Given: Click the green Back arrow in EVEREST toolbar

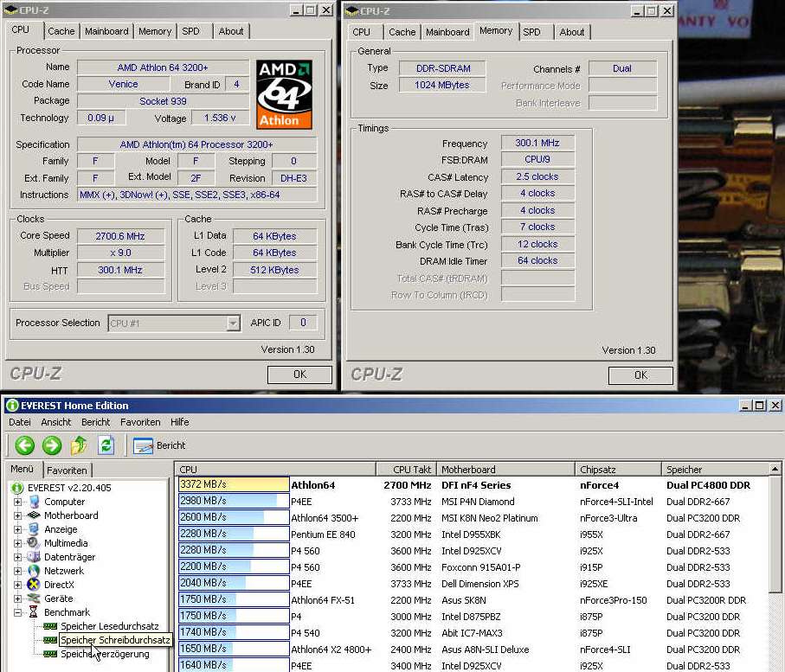Looking at the screenshot, I should [x=24, y=445].
